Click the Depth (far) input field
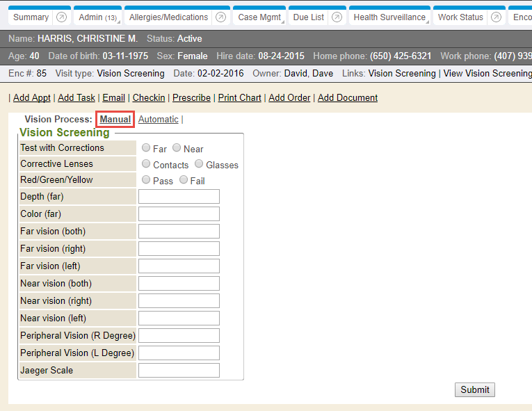This screenshot has width=532, height=411. coord(179,197)
